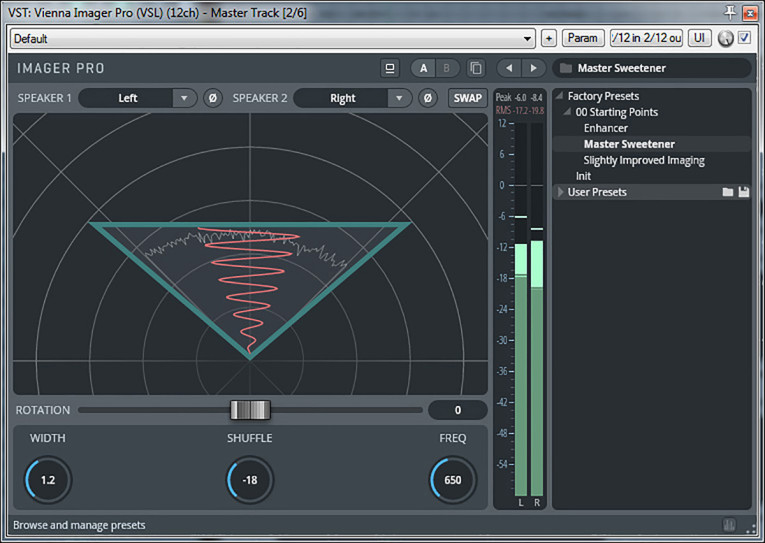
Task: Load the previous preset with left arrow
Action: (509, 68)
